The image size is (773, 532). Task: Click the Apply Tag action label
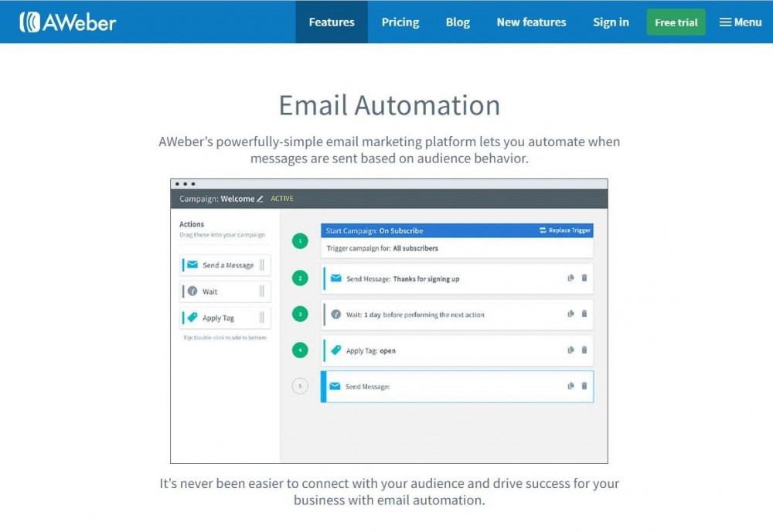(218, 318)
